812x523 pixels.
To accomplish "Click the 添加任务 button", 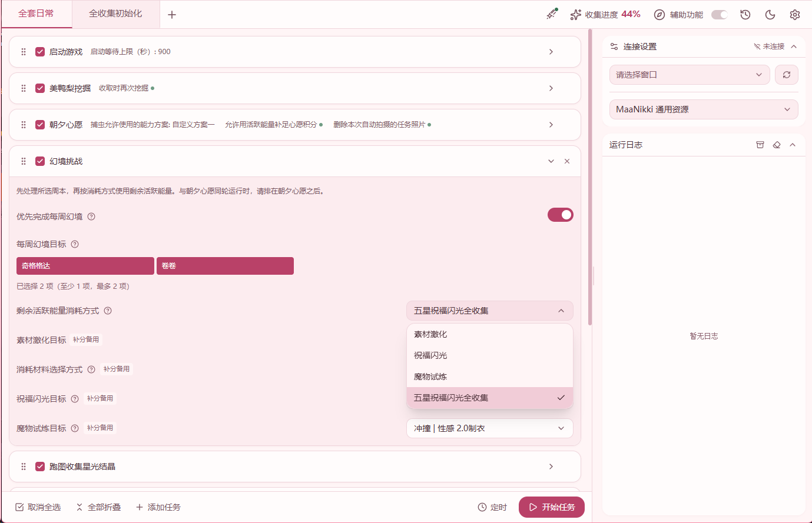I will click(x=158, y=507).
